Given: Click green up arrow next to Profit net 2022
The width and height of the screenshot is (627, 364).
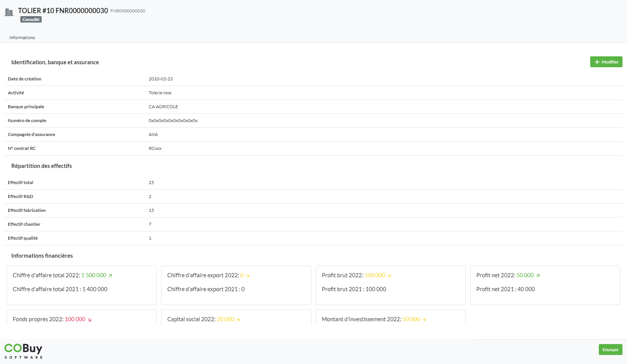Looking at the screenshot, I should pyautogui.click(x=538, y=276).
